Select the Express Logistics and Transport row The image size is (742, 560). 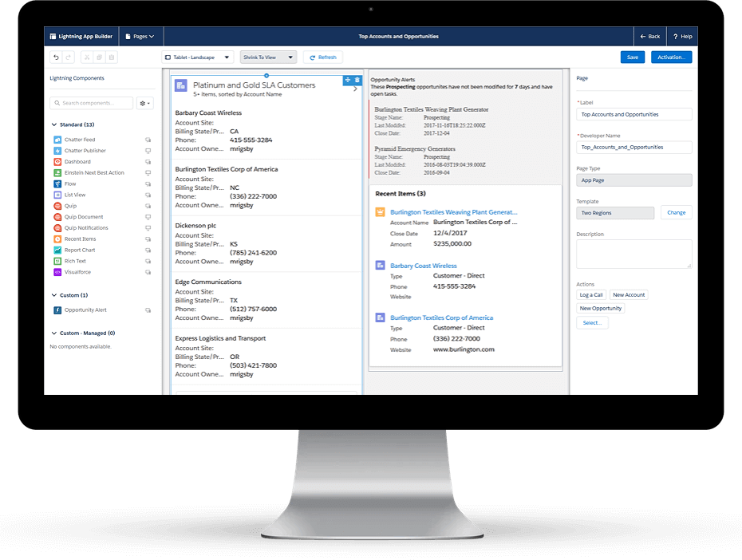point(266,356)
